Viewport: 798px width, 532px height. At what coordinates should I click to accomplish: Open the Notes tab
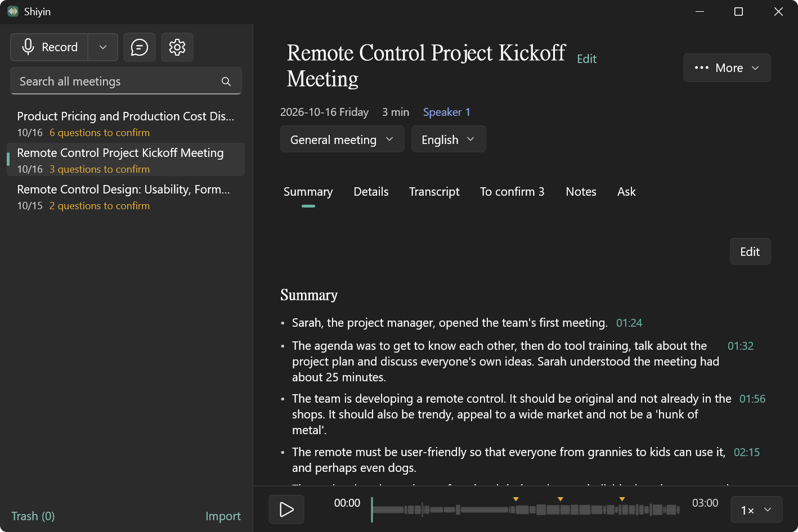point(581,192)
